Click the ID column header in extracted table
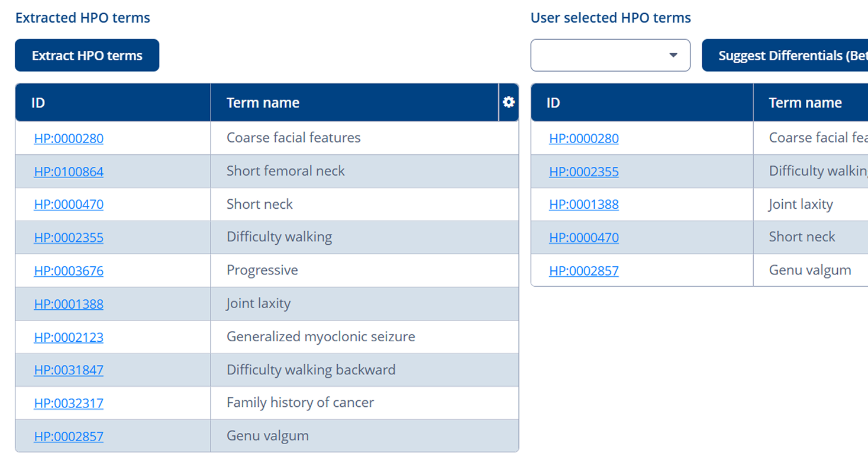868x463 pixels. [x=38, y=103]
